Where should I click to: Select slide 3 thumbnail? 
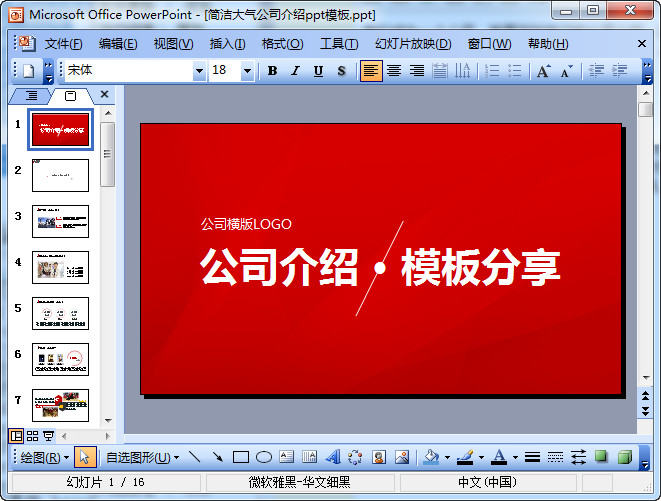60,221
